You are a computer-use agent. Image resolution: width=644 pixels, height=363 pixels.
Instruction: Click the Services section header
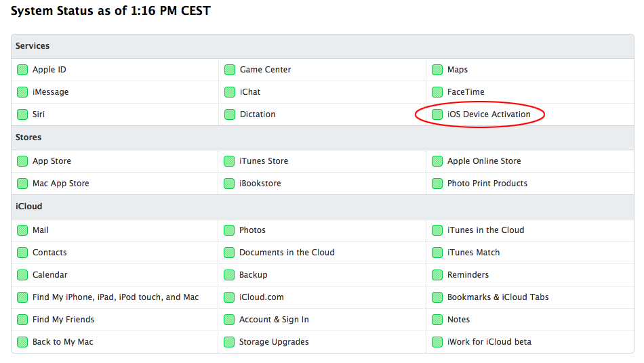(33, 46)
